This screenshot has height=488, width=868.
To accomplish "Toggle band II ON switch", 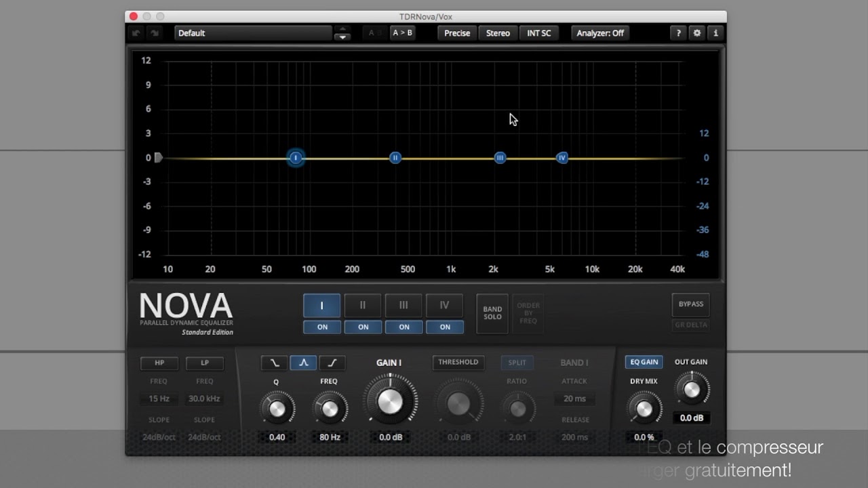I will point(363,327).
